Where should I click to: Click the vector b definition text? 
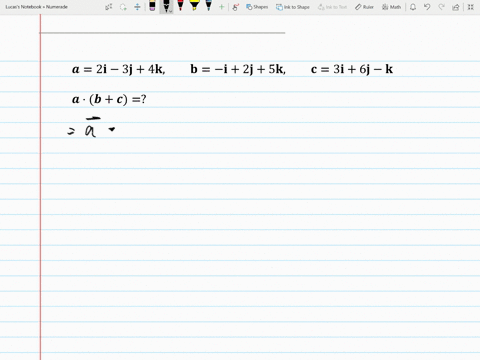[238, 69]
